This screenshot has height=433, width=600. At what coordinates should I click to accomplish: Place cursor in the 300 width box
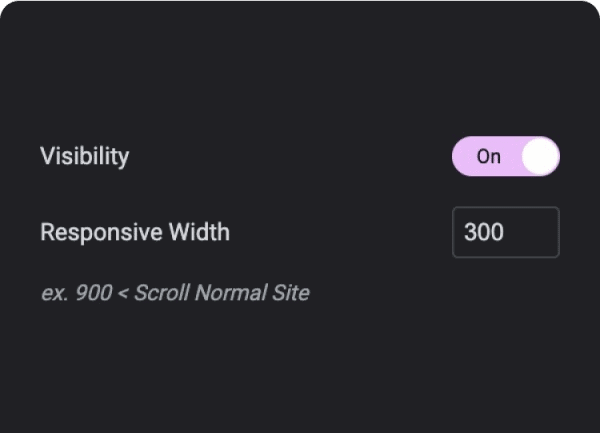(505, 232)
